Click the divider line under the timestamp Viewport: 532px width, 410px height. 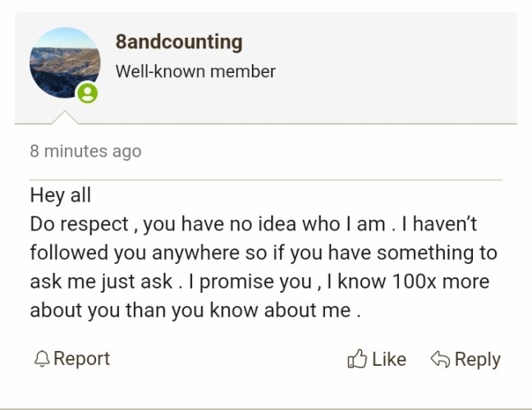coord(266,180)
